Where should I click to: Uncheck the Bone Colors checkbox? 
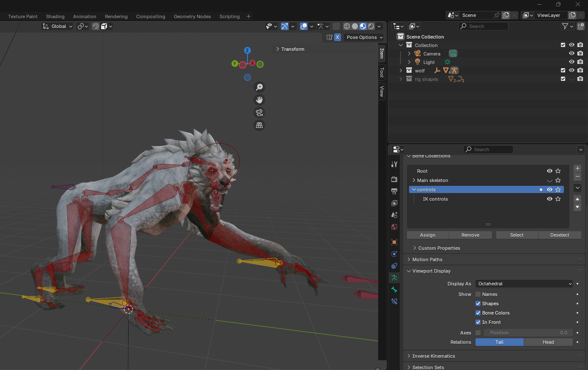(478, 313)
